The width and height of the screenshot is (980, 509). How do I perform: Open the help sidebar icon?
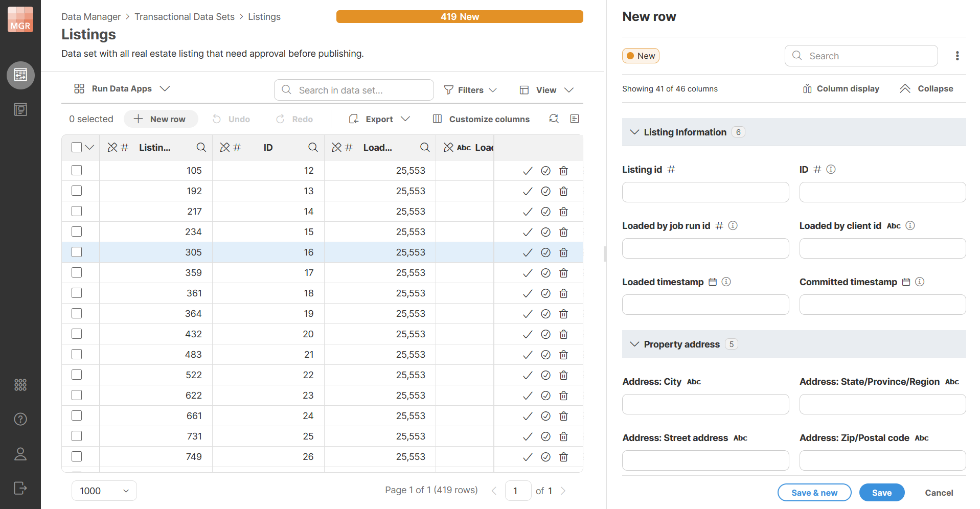tap(20, 419)
